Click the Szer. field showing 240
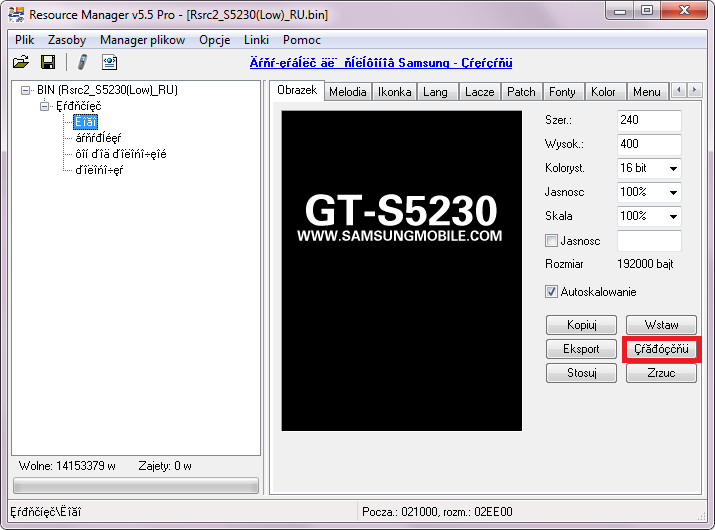Viewport: 715px width, 530px height. [x=649, y=120]
